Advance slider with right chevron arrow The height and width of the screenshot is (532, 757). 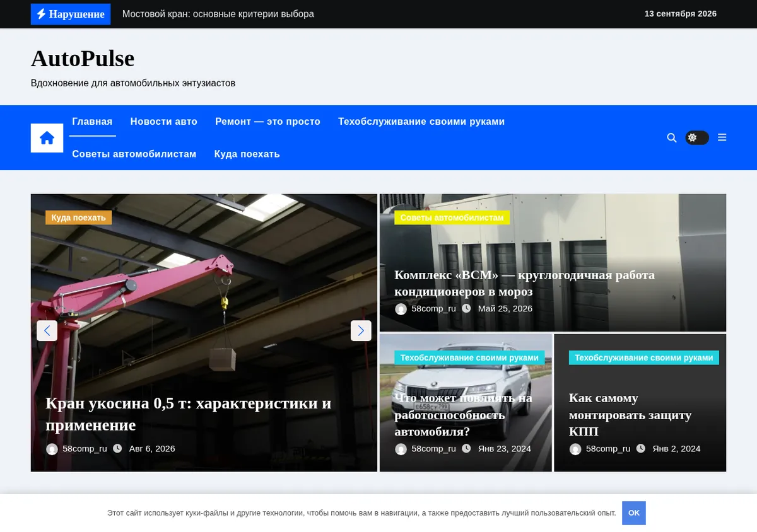[x=361, y=330]
